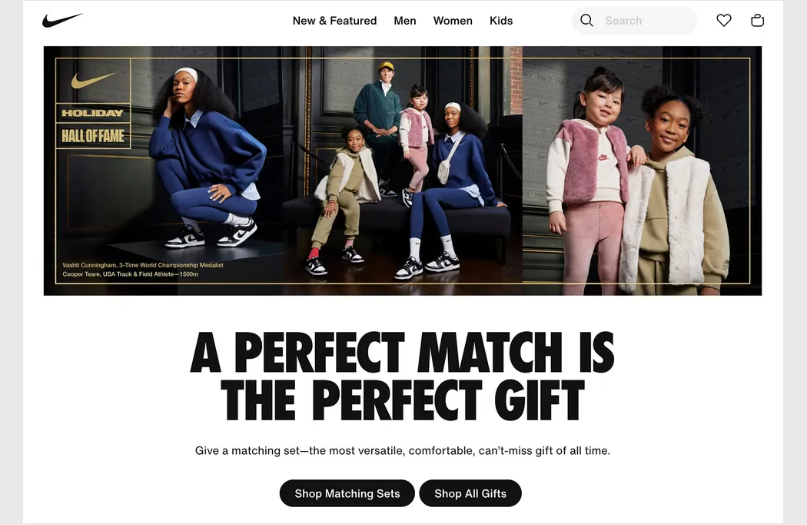Click the search magnifier icon
The height and width of the screenshot is (525, 807).
pos(586,21)
